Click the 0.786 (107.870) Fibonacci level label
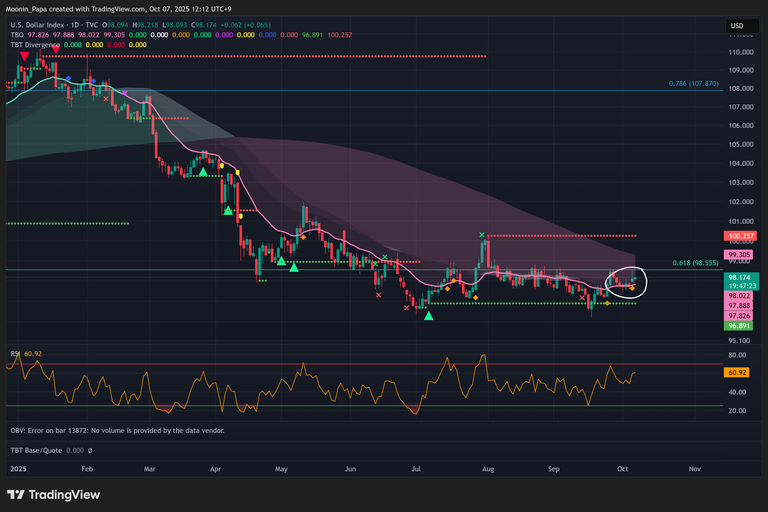The image size is (768, 512). (x=692, y=84)
